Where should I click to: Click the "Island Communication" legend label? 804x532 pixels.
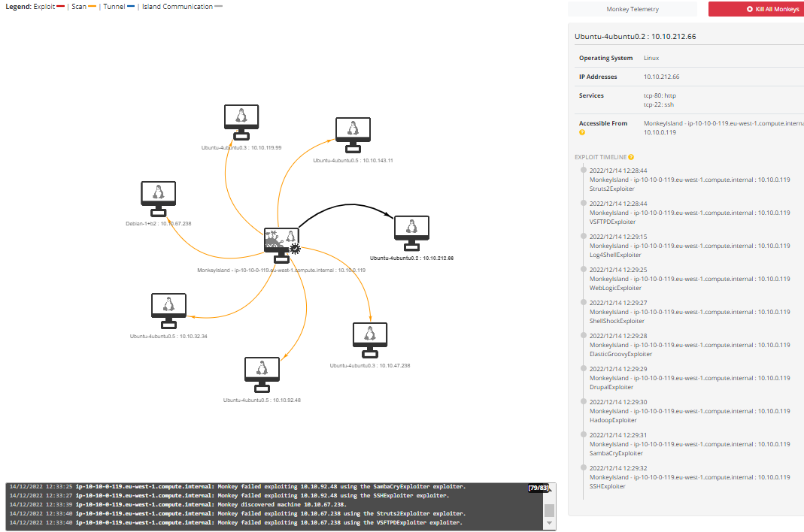[x=177, y=7]
